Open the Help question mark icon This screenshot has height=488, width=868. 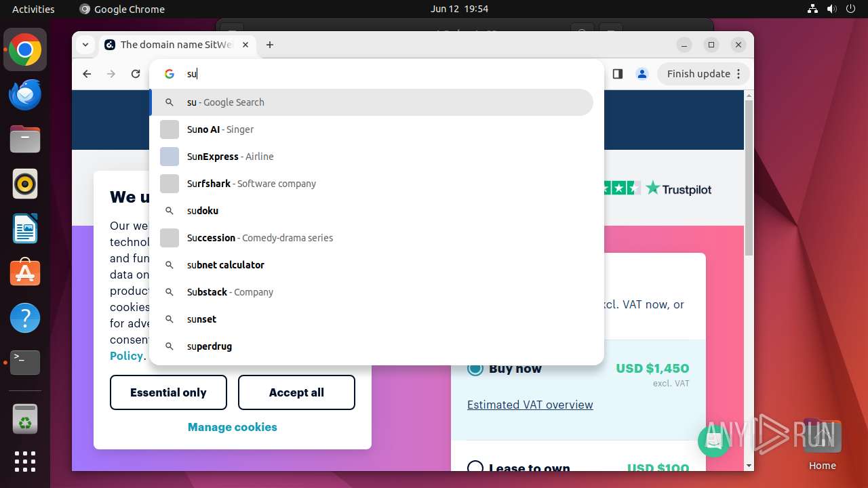(x=25, y=318)
